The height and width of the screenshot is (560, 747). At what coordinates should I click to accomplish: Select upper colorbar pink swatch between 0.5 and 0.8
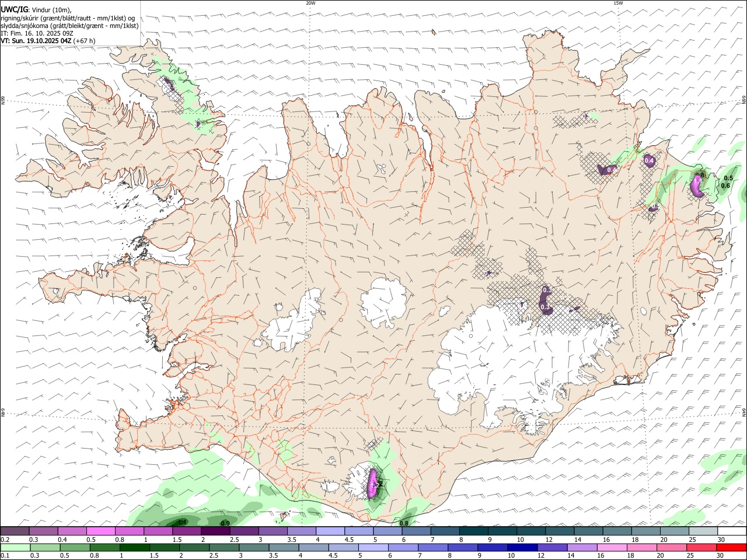100,531
